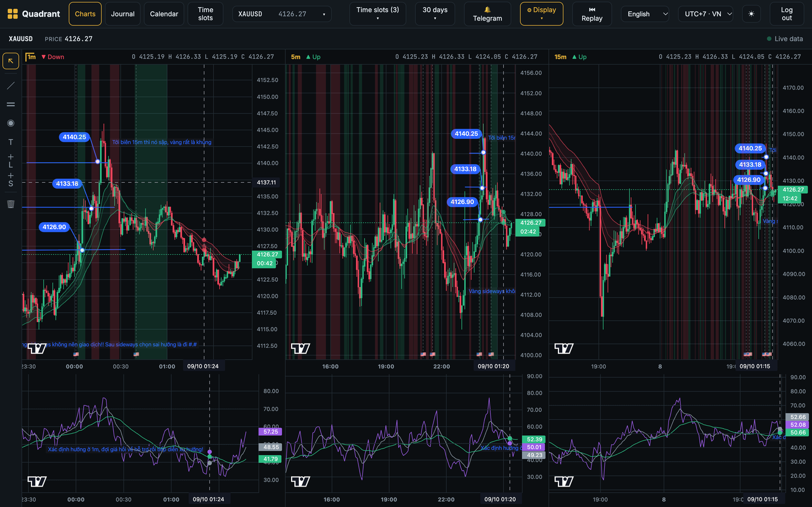Expand the Display options dropdown
Image resolution: width=812 pixels, height=507 pixels.
coord(541,14)
